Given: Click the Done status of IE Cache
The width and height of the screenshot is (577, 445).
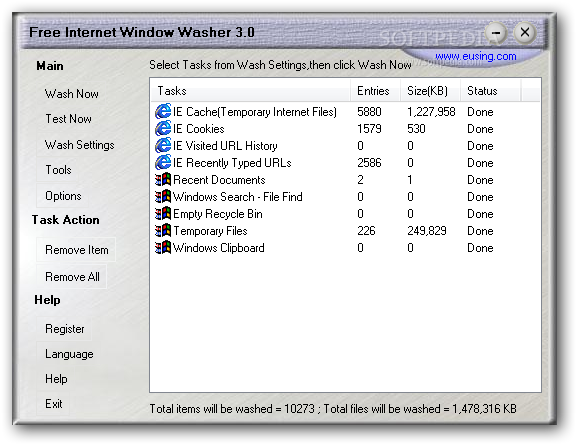Looking at the screenshot, I should point(480,112).
